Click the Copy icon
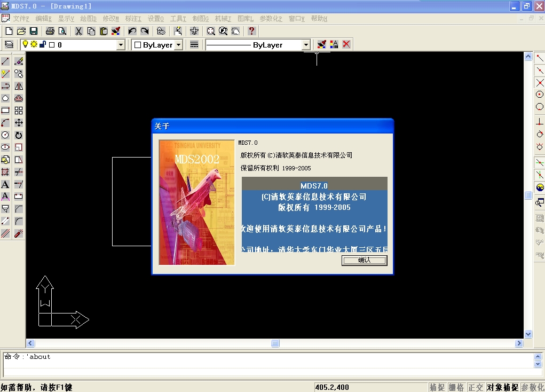Screen dimensions: 545x392 (x=91, y=32)
